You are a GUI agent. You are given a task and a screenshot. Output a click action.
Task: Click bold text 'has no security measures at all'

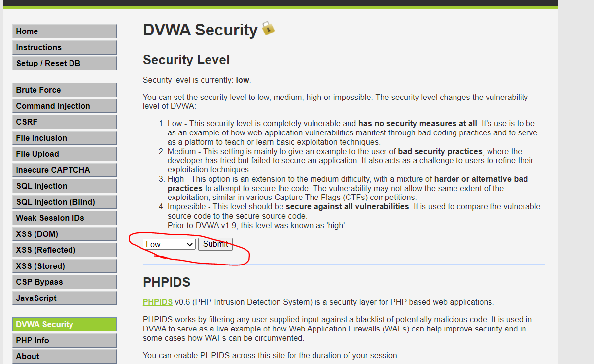418,123
